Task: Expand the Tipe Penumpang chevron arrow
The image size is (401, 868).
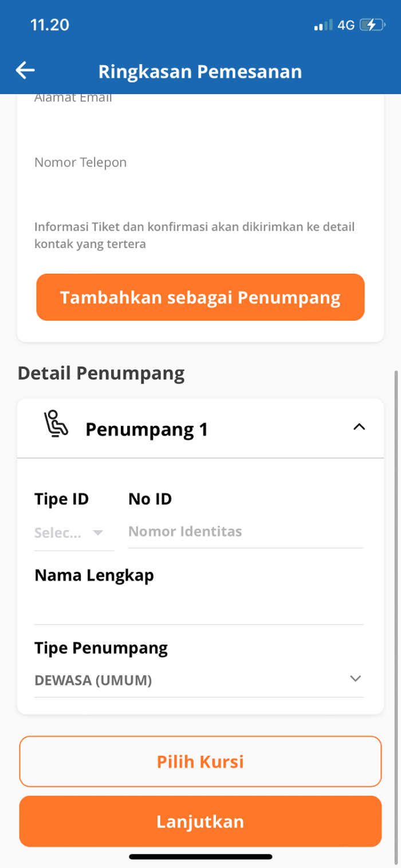Action: [356, 678]
